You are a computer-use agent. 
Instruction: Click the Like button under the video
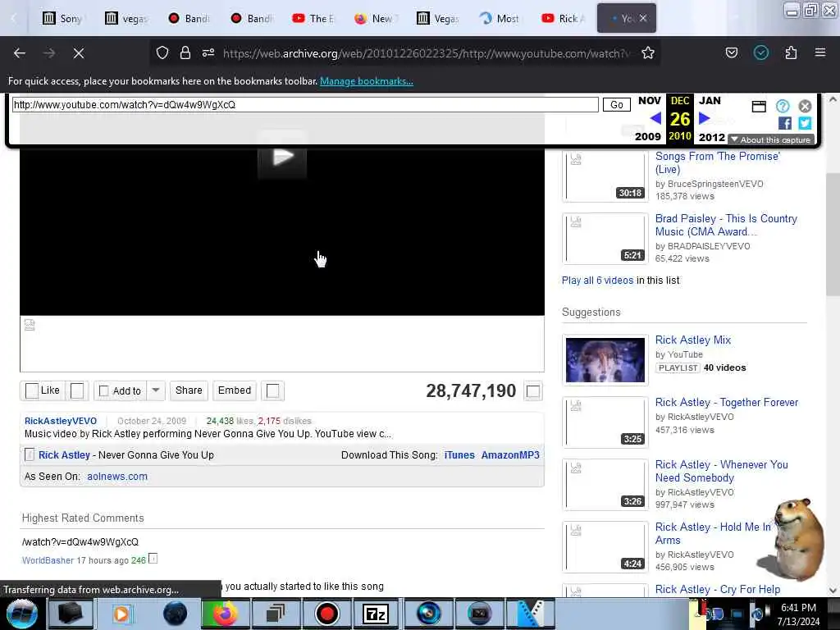pyautogui.click(x=43, y=390)
